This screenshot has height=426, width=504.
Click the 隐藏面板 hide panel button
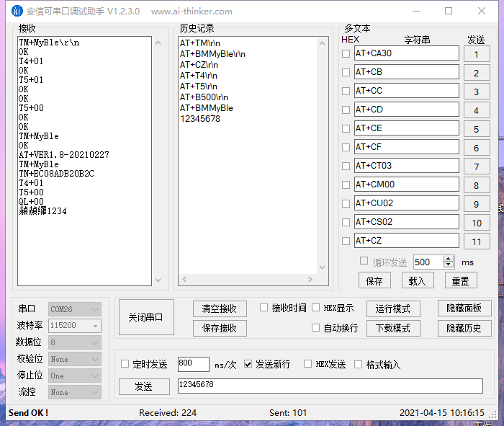pyautogui.click(x=464, y=309)
